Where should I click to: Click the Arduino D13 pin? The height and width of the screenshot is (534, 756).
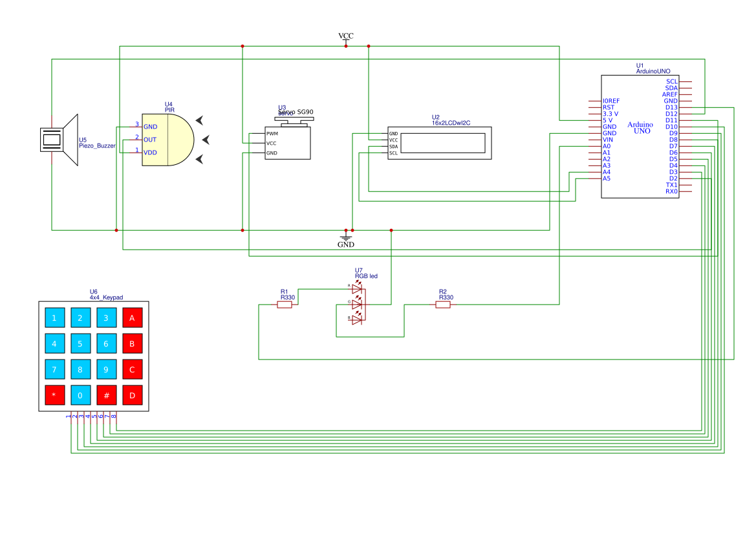pyautogui.click(x=672, y=107)
